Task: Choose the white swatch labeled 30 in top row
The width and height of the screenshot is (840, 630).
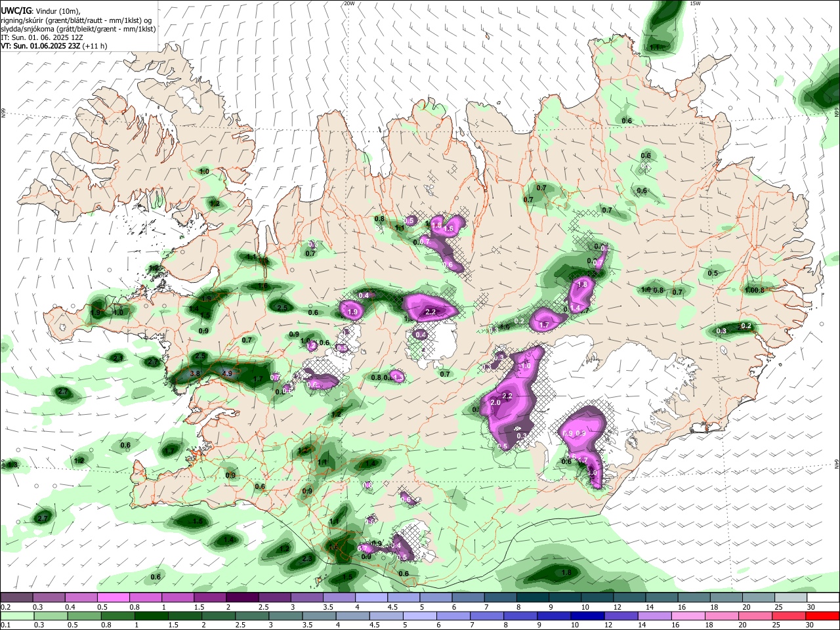Action: [822, 597]
